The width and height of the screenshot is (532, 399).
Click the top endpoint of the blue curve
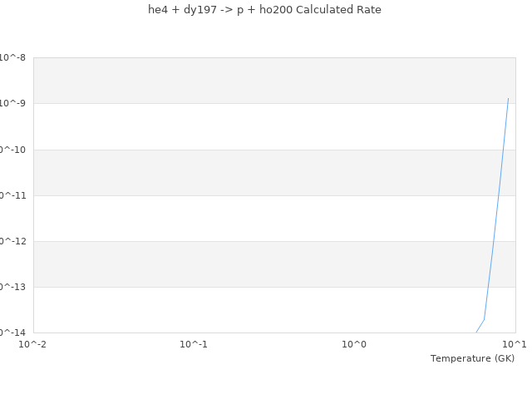[x=508, y=98]
